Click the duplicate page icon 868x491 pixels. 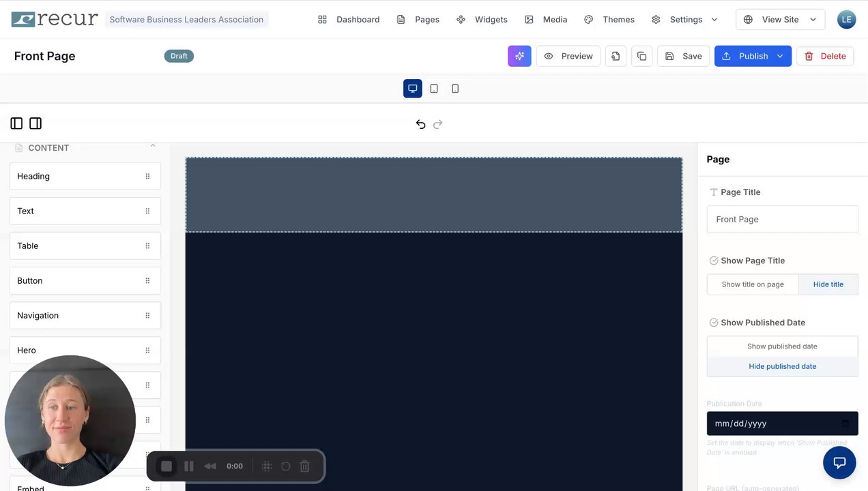[x=641, y=56]
